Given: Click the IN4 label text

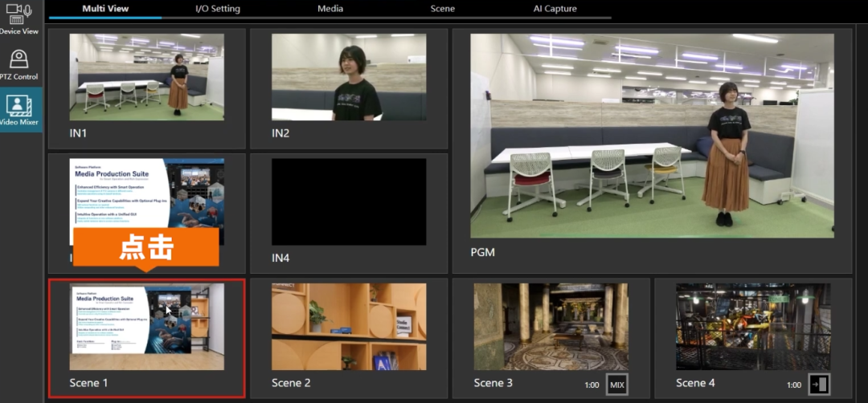Looking at the screenshot, I should [280, 258].
